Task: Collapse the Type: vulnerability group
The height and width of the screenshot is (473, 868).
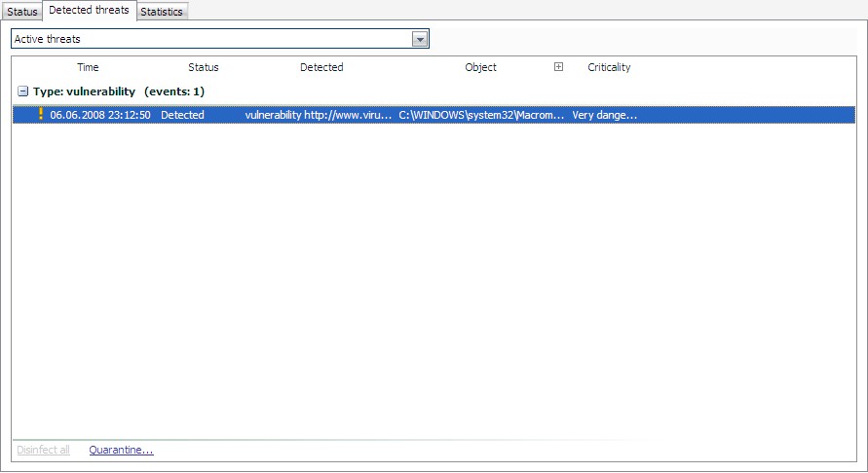Action: (22, 91)
